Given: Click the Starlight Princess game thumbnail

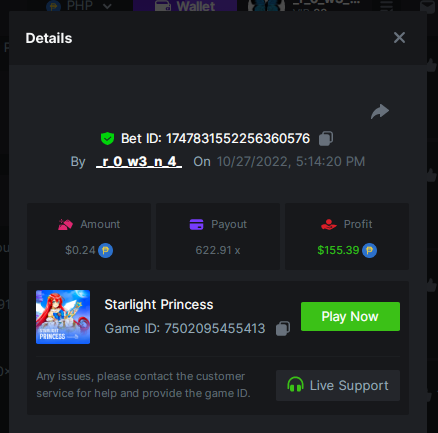Looking at the screenshot, I should [x=63, y=317].
